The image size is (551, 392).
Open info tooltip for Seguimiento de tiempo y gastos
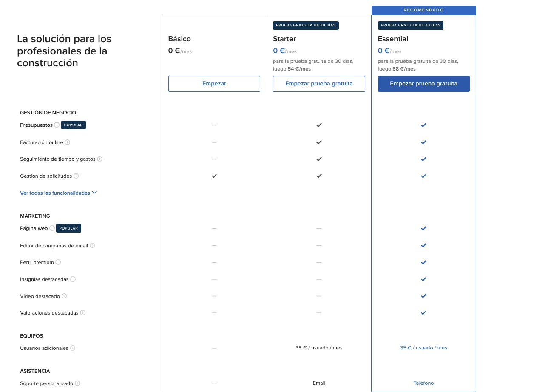pyautogui.click(x=100, y=159)
